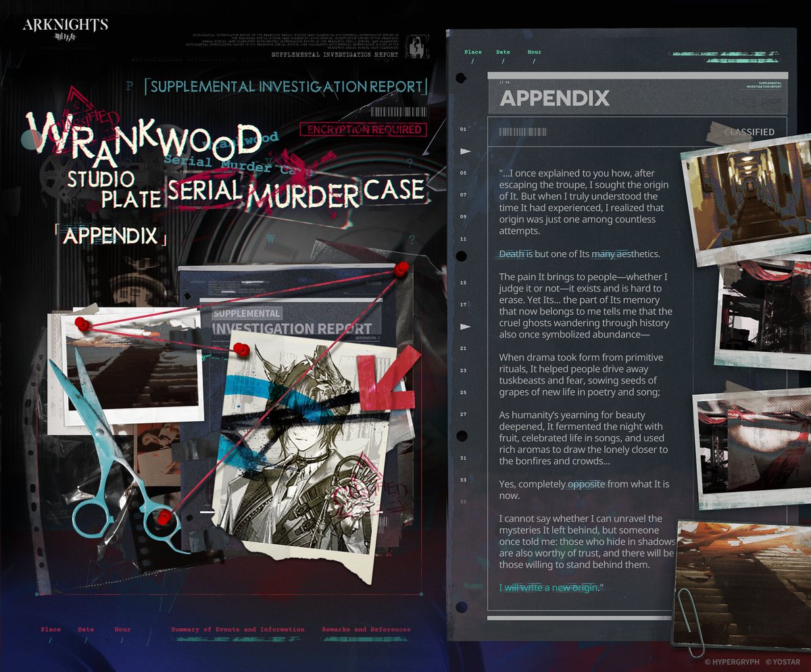Viewport: 811px width, 672px height.
Task: Click the CLASSIFIED label on the right page
Action: (749, 132)
